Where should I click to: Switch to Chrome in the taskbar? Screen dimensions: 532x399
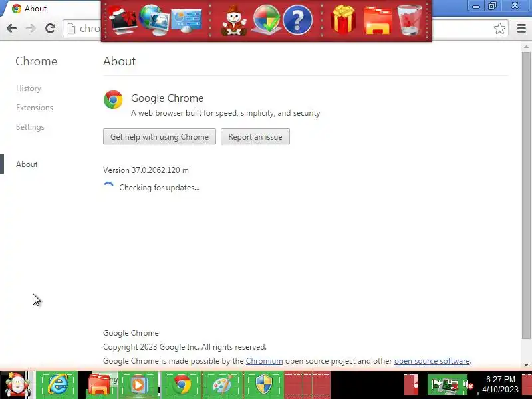[x=182, y=385]
